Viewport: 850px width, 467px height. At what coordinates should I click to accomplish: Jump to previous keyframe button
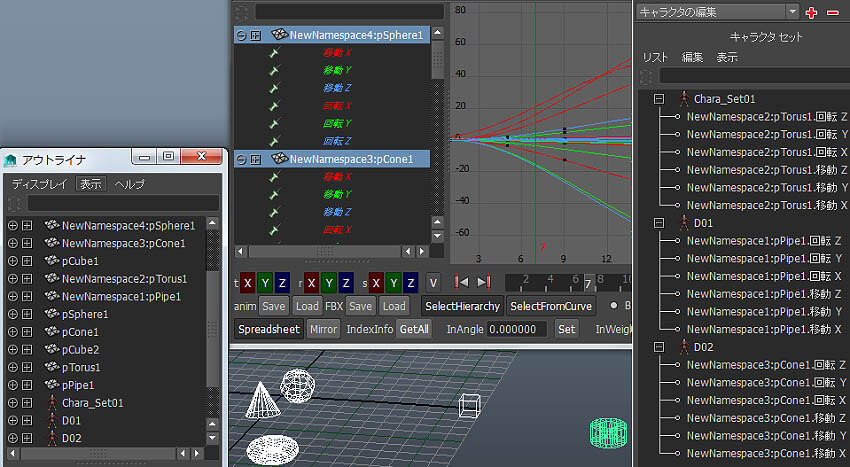(x=461, y=281)
